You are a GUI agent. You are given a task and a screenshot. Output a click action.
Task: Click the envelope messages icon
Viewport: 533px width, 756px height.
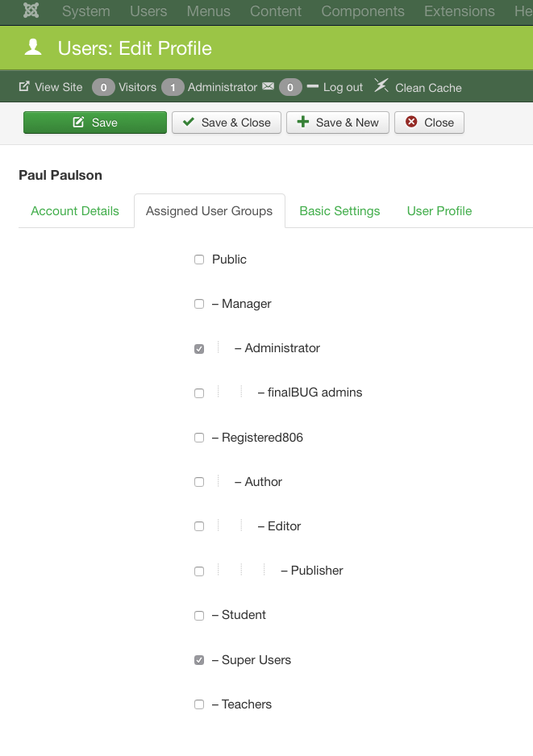[x=269, y=86]
